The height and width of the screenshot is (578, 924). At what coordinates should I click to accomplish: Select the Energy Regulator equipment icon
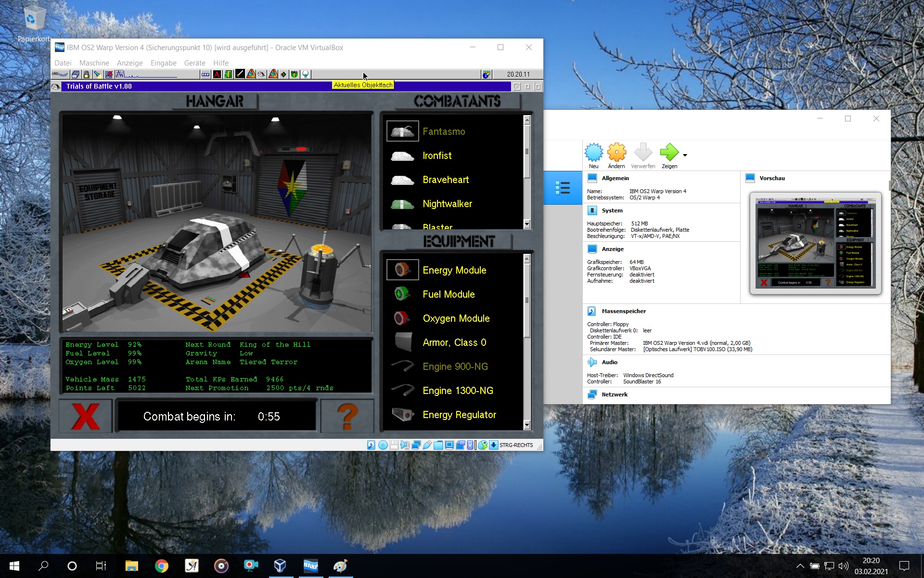402,415
